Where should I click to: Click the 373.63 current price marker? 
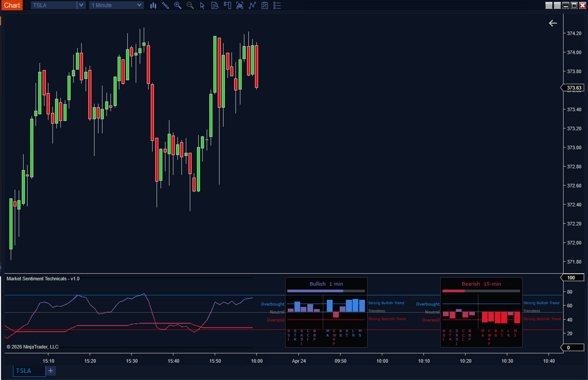[573, 88]
